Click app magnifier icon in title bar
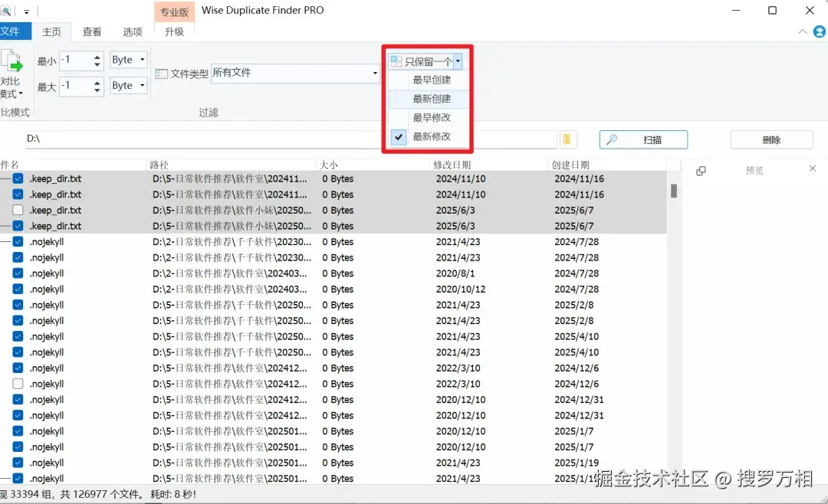 (6, 10)
